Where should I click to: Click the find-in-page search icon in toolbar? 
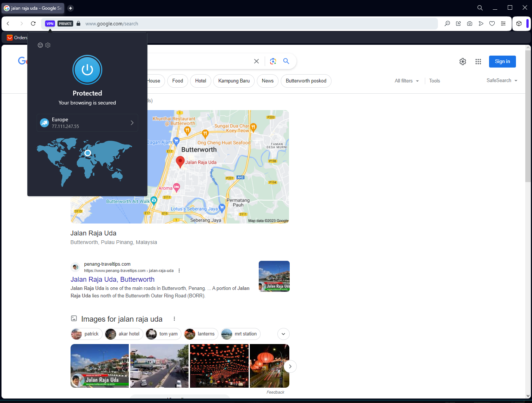pyautogui.click(x=447, y=24)
